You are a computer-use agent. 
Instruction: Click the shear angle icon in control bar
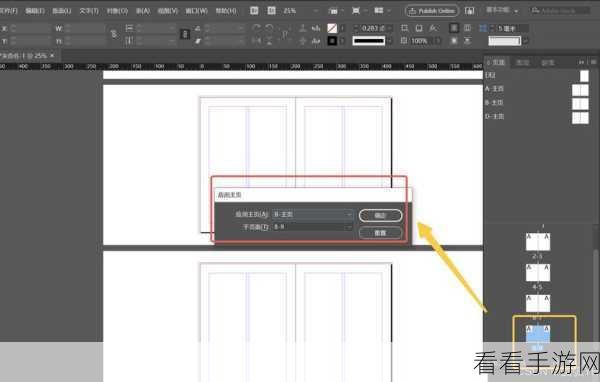[197, 41]
